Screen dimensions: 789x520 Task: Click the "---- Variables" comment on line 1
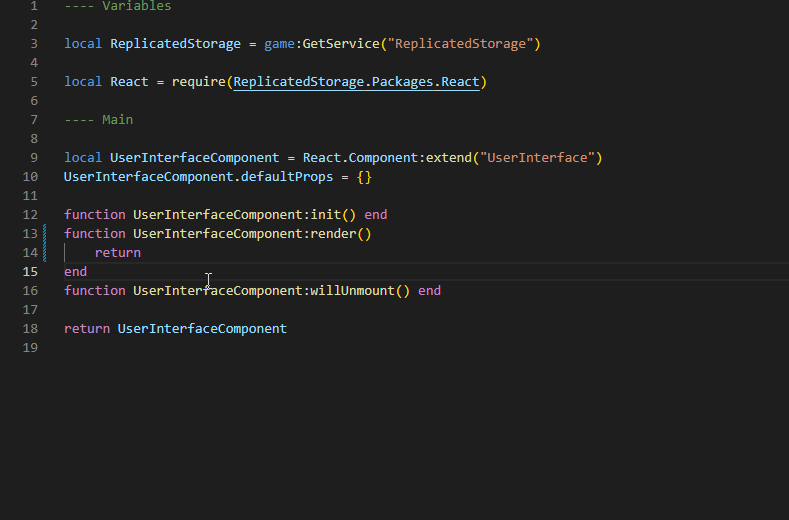118,6
